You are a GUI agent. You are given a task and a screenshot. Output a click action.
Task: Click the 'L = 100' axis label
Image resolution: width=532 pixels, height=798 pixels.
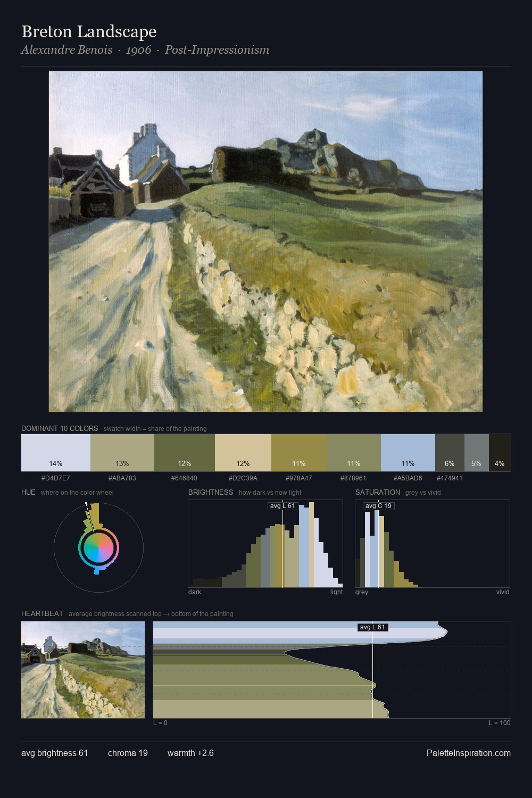pos(500,723)
